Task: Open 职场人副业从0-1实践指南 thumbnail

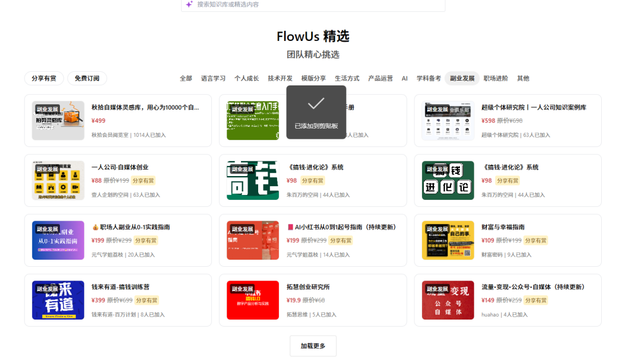Action: click(x=58, y=240)
